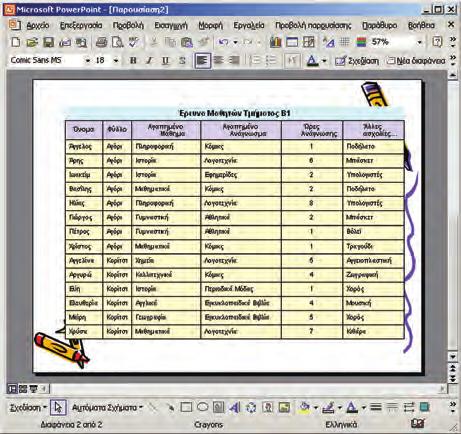
Task: Open the Μορφή menu
Action: (210, 25)
